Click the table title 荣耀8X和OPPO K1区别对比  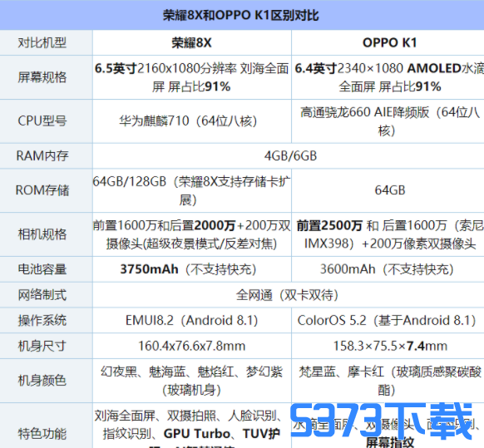click(241, 15)
